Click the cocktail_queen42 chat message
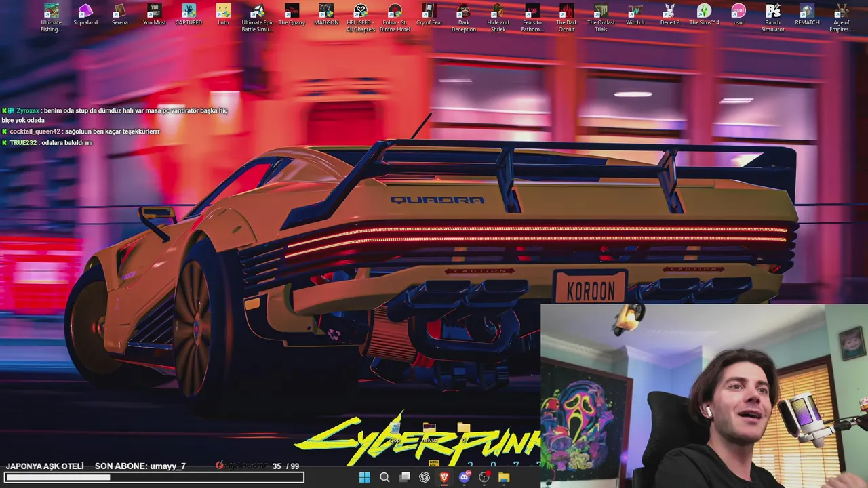Viewport: 868px width, 488px height. (81, 131)
